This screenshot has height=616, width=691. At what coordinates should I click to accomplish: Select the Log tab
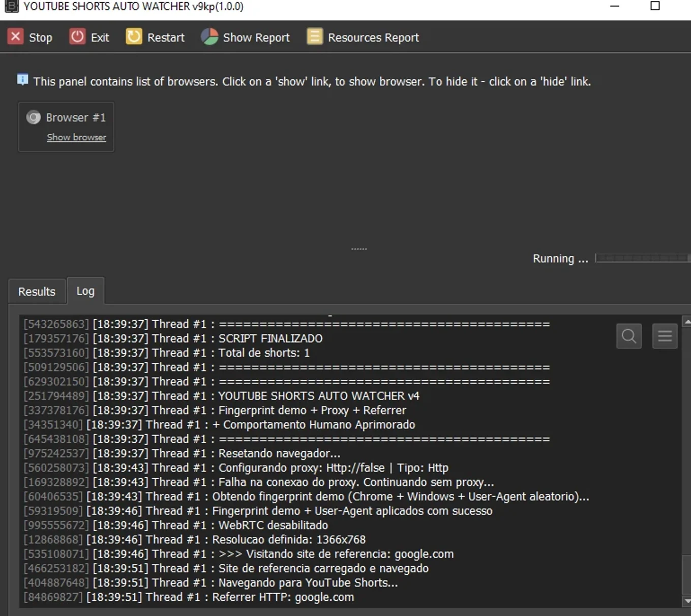85,291
